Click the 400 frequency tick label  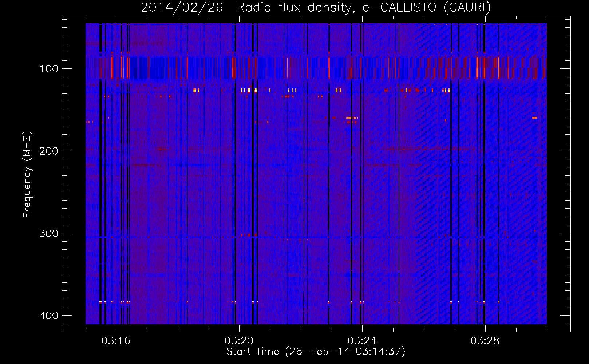point(49,316)
